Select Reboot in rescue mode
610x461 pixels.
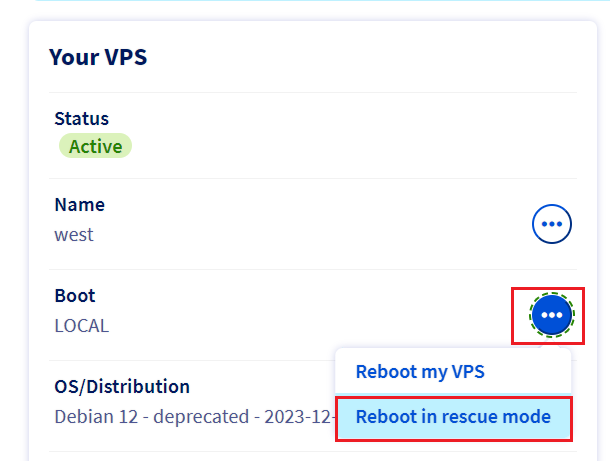[454, 418]
